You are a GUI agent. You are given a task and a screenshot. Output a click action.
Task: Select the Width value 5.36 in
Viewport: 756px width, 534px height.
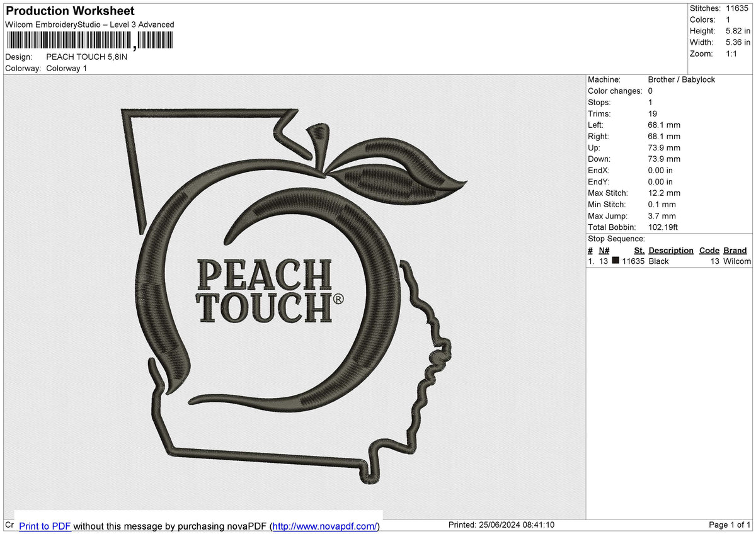point(738,42)
